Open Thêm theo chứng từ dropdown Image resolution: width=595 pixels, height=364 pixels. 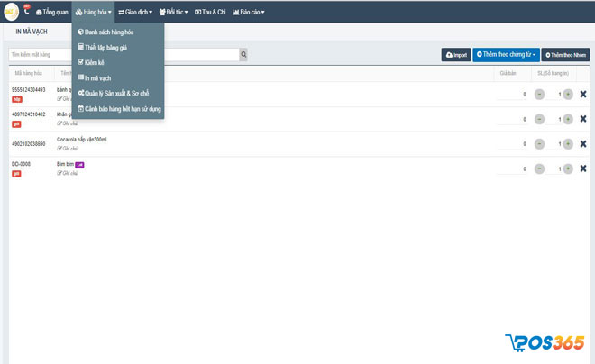click(x=506, y=55)
